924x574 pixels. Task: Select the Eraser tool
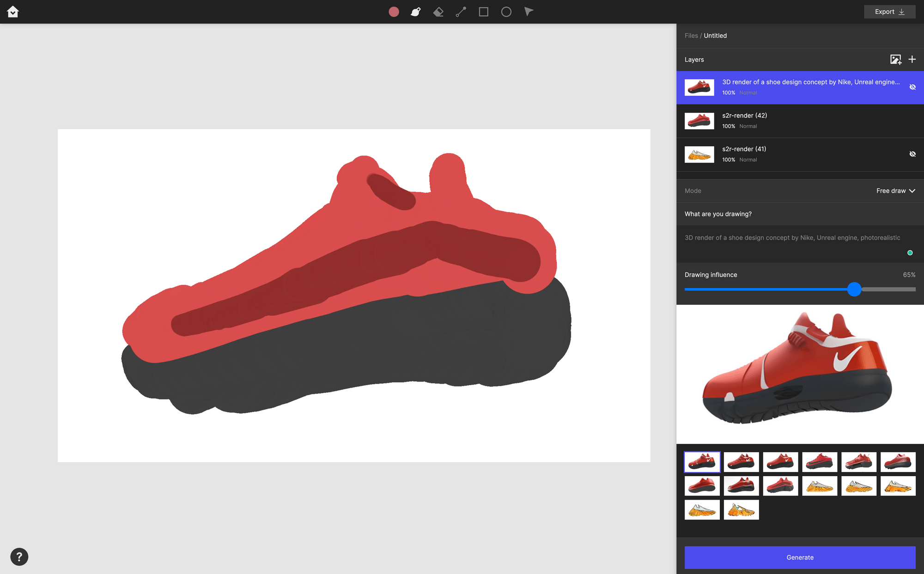tap(438, 12)
